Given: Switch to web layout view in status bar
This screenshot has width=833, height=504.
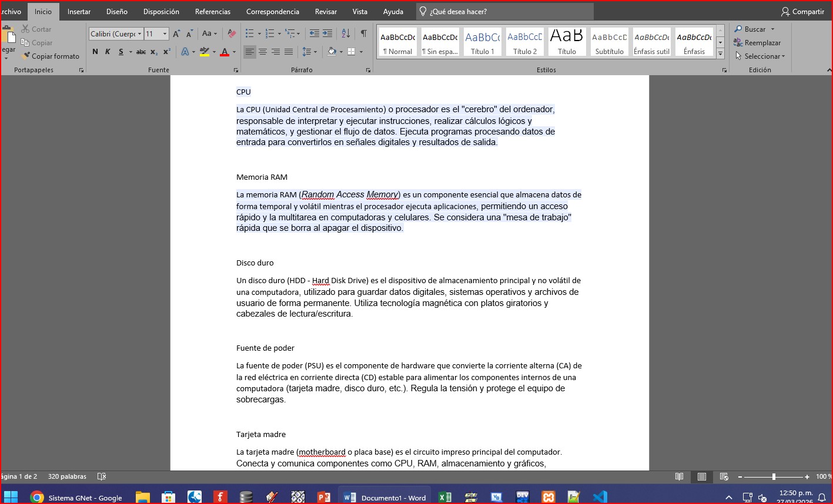Looking at the screenshot, I should 724,476.
